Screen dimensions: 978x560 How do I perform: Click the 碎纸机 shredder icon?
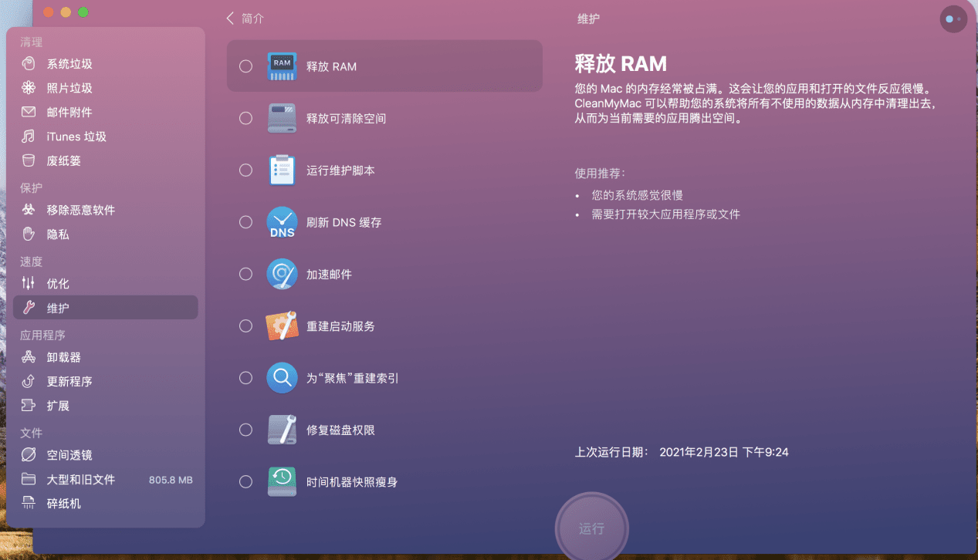point(29,504)
